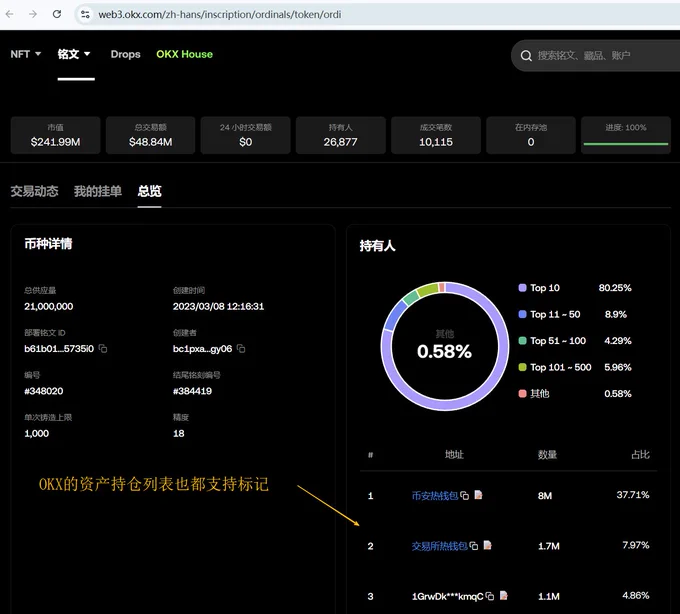This screenshot has width=680, height=614.
Task: Click the 市值 $241.99M card
Action: [x=56, y=135]
